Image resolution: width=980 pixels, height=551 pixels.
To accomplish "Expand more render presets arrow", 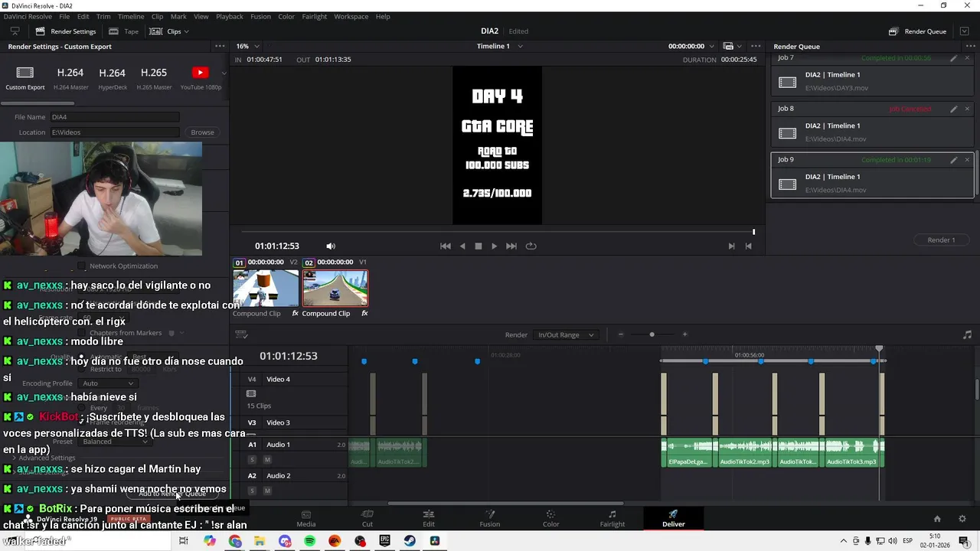I will coord(224,73).
